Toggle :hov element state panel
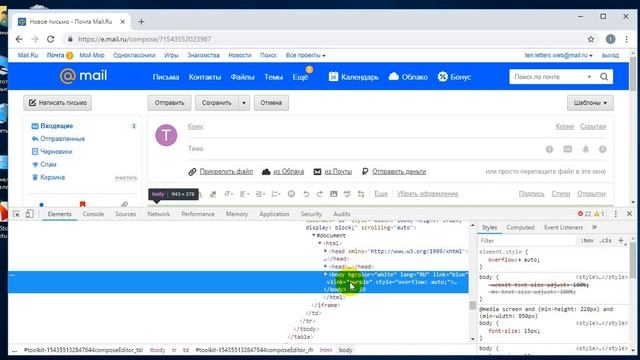 click(x=587, y=240)
